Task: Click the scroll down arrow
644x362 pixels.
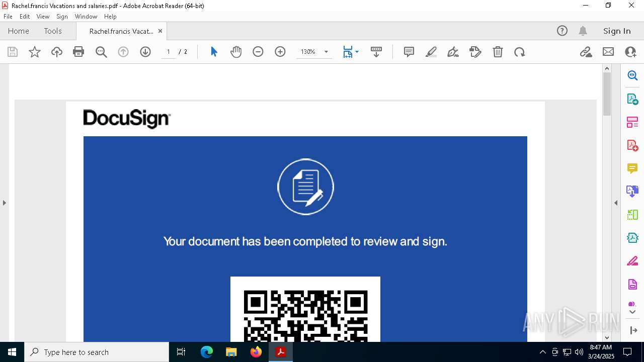Action: [607, 337]
